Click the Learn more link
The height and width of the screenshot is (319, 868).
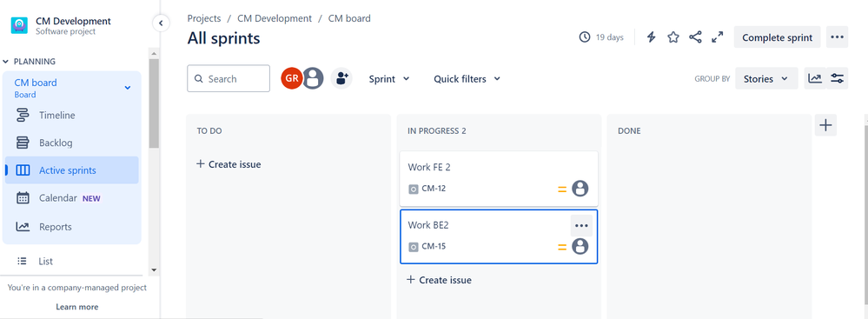coord(77,307)
